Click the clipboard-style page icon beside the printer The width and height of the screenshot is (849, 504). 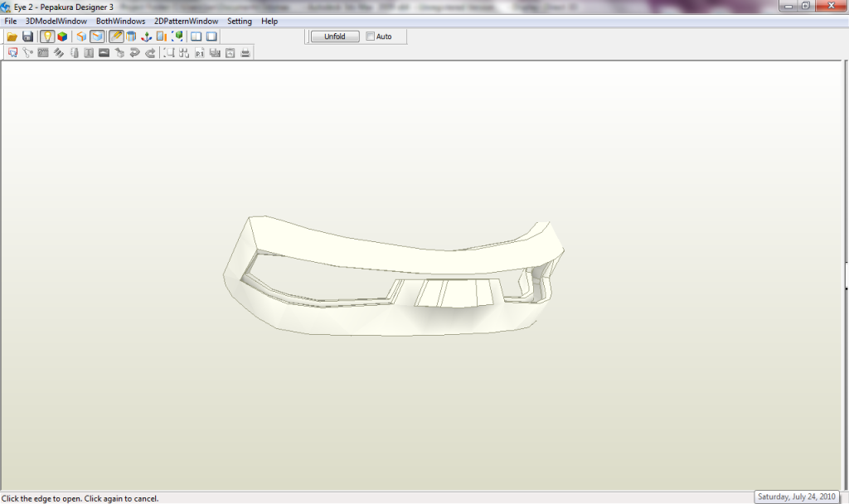click(x=230, y=53)
